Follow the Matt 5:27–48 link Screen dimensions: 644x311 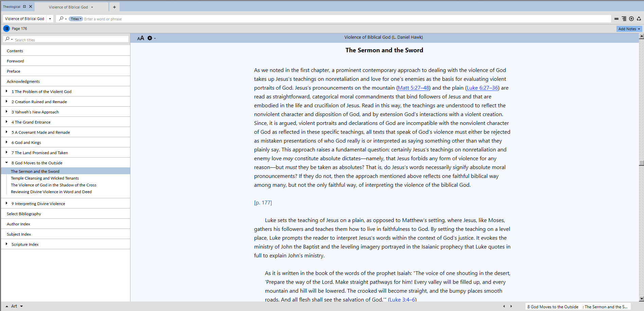click(x=413, y=88)
